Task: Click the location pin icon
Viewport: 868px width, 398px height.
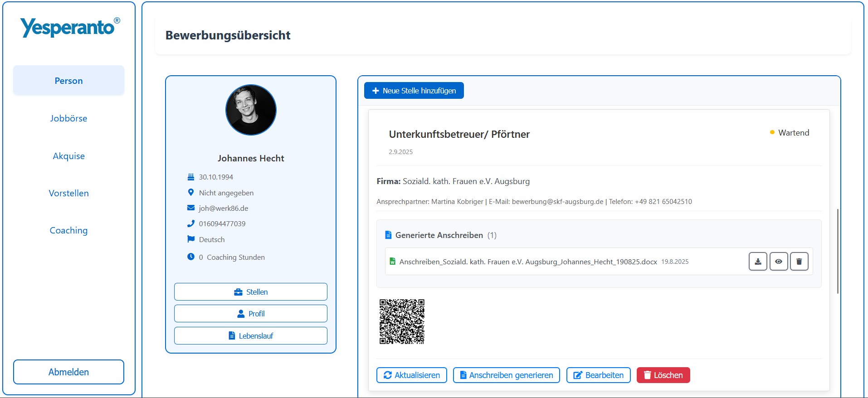Action: coord(191,193)
